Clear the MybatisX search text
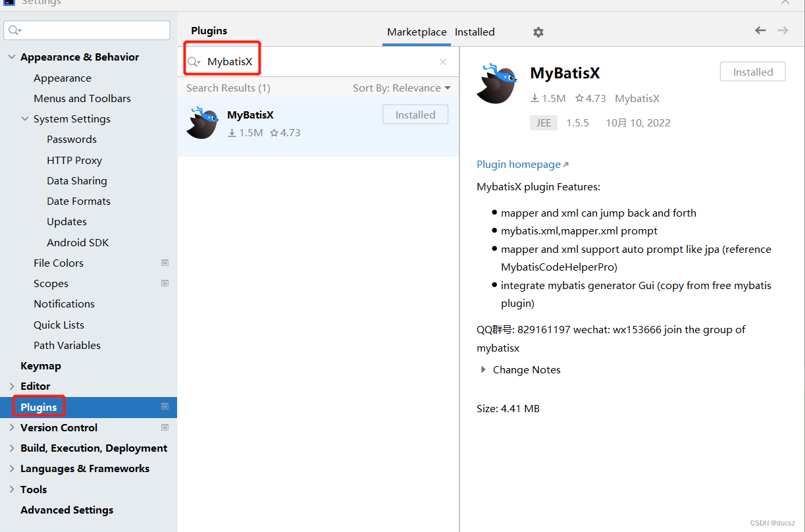 (443, 62)
